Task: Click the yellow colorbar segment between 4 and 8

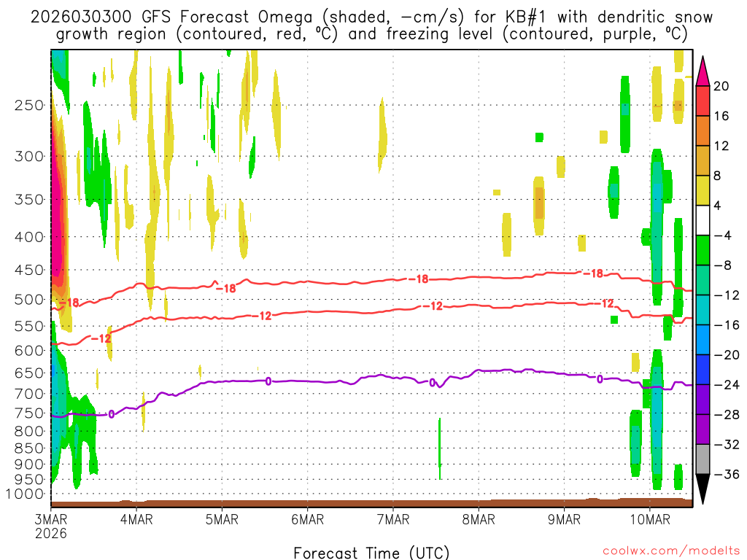Action: 703,190
